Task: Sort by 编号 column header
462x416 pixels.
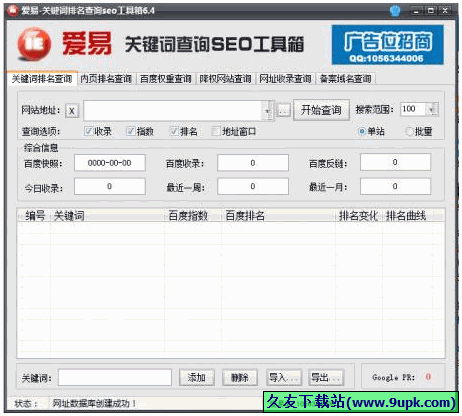Action: 34,216
